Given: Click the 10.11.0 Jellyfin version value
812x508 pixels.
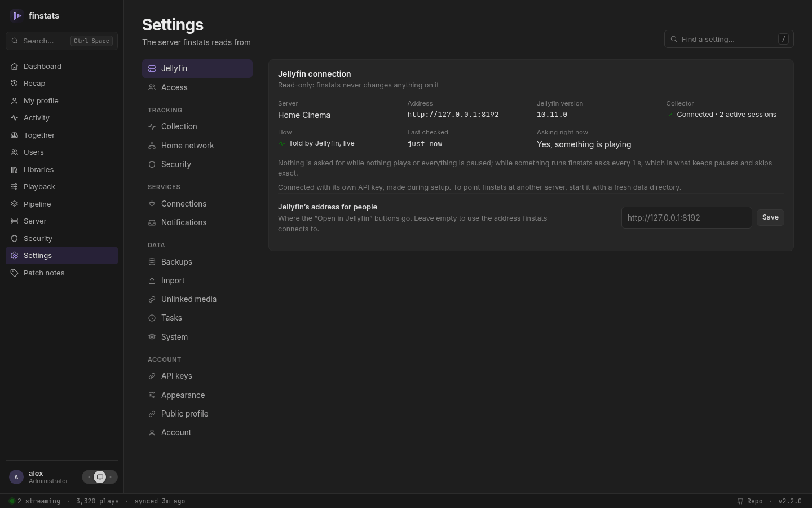Looking at the screenshot, I should pos(551,115).
